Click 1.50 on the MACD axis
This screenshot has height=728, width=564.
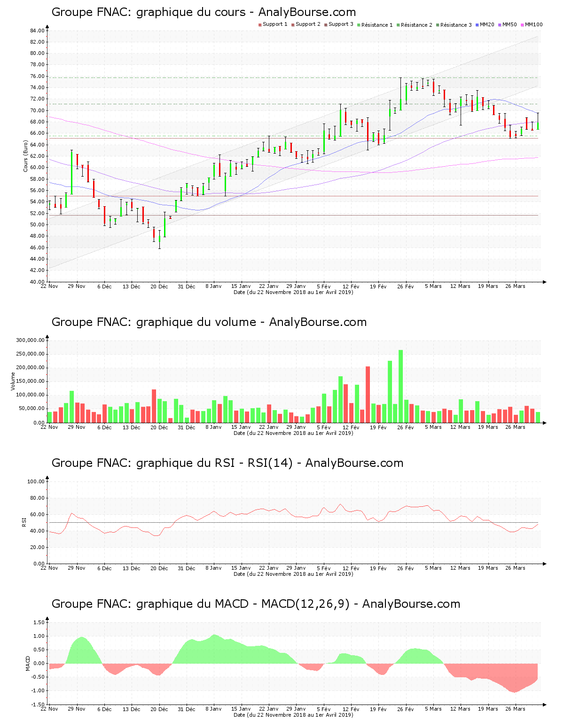(39, 622)
